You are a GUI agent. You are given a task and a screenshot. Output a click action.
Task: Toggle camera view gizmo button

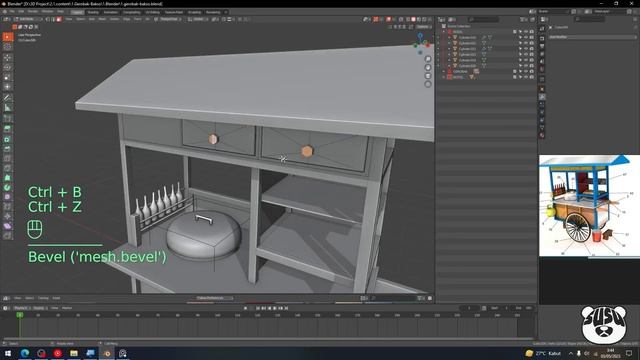428,76
